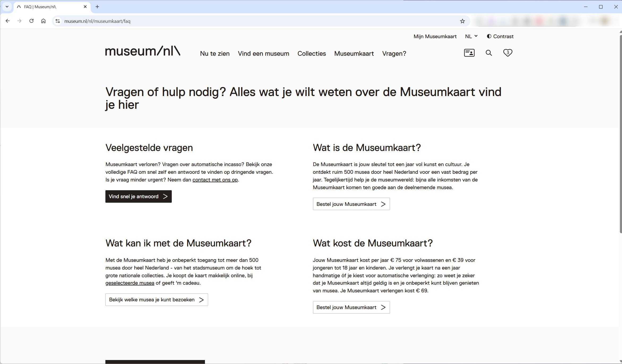Viewport: 622px width, 364px height.
Task: Minimize the browser window
Action: (x=586, y=7)
